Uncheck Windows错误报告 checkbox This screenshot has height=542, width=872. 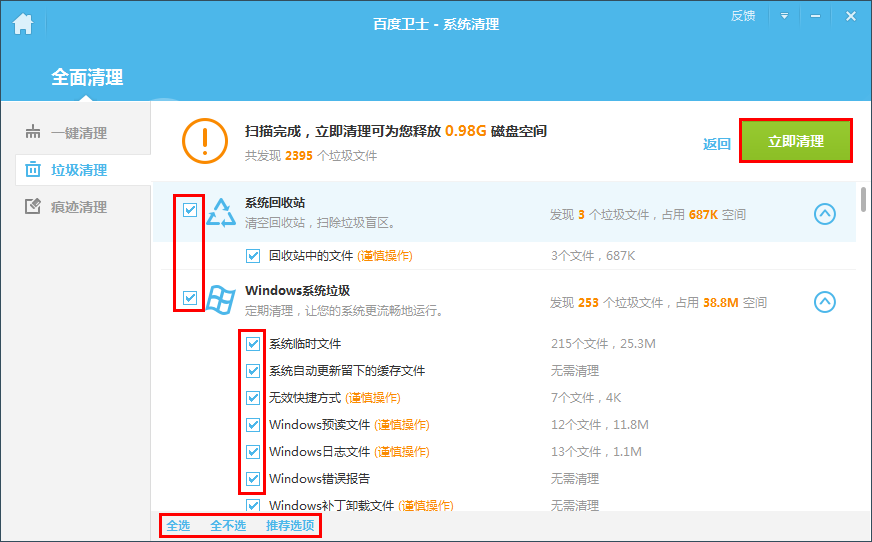pyautogui.click(x=253, y=479)
